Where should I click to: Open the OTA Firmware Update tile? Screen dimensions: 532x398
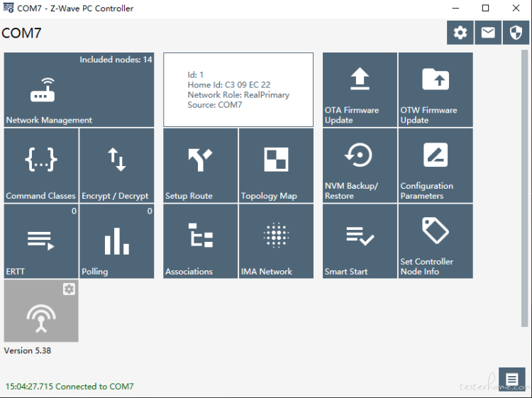(x=360, y=89)
